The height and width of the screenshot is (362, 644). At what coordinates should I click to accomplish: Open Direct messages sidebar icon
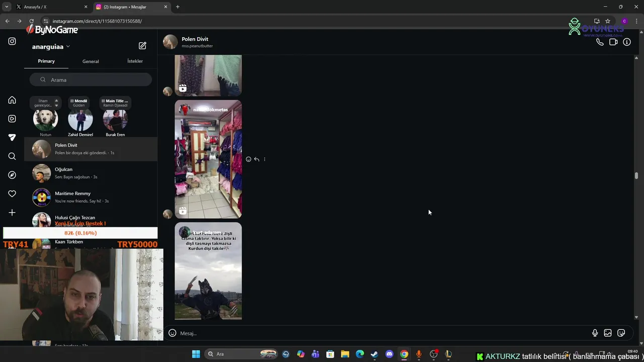tap(12, 137)
